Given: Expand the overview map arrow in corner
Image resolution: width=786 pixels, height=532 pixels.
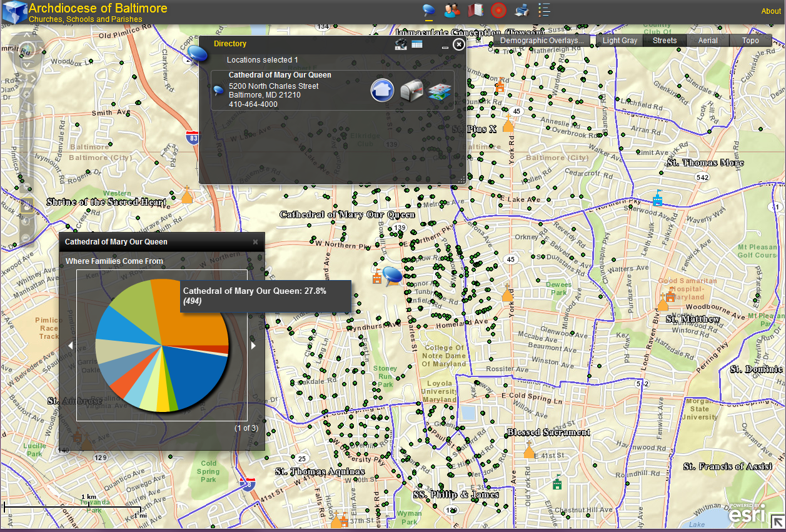Looking at the screenshot, I should [x=777, y=522].
